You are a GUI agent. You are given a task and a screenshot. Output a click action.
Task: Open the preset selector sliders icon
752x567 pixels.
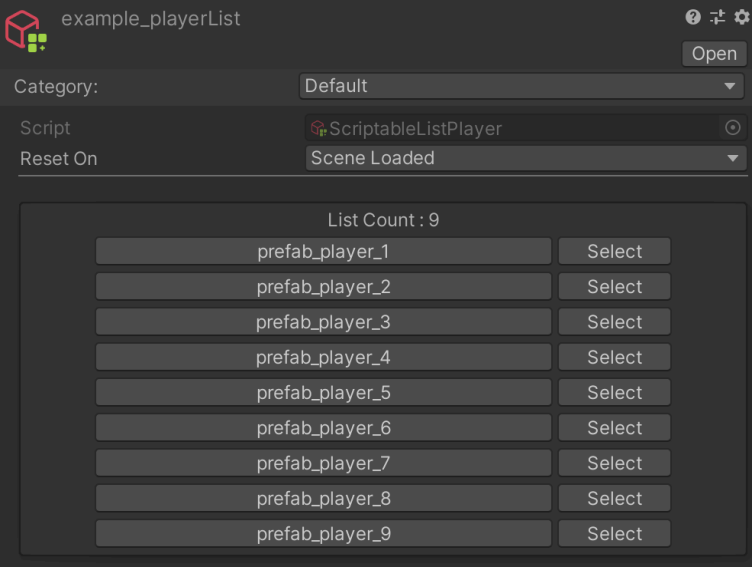click(x=717, y=17)
